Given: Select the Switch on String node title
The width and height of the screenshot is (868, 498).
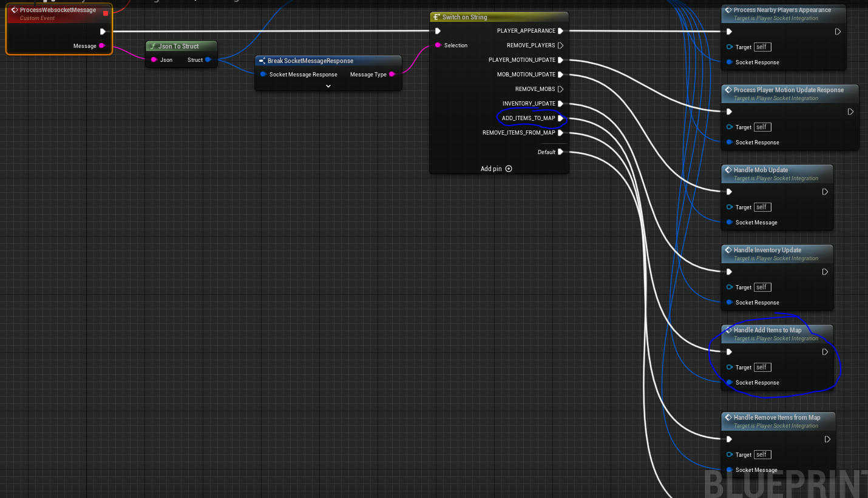Looking at the screenshot, I should (464, 17).
